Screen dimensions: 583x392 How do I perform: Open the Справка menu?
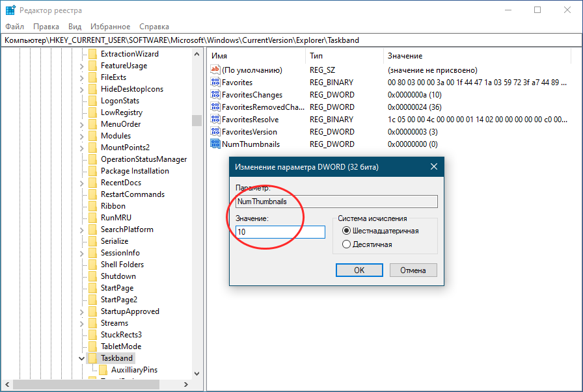click(x=154, y=27)
